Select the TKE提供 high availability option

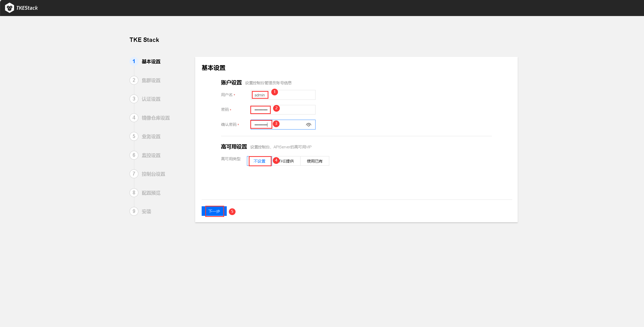click(x=286, y=161)
